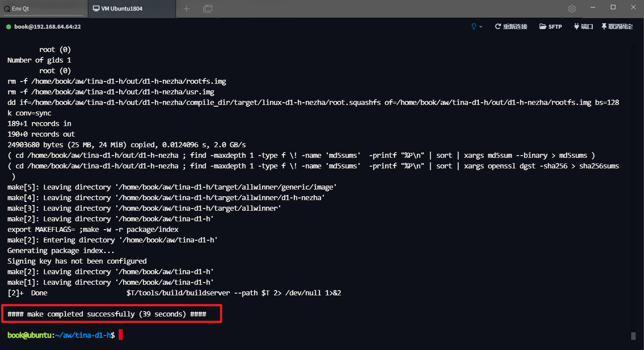
Task: Open a new tab with the plus icon
Action: [x=187, y=8]
